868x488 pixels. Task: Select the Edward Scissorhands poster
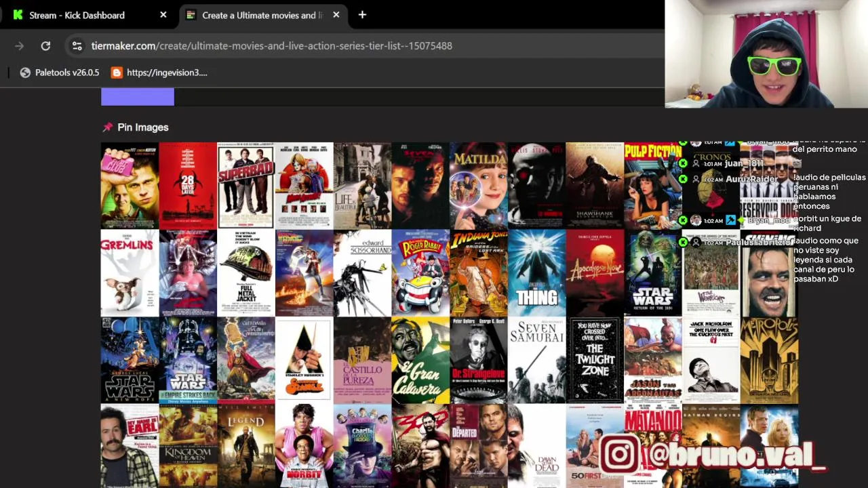click(362, 273)
